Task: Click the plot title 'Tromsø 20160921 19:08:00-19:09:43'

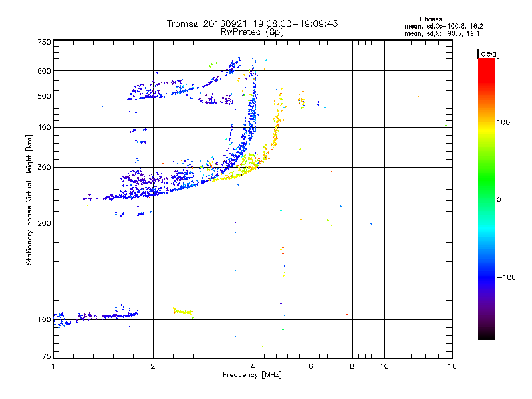Action: (252, 23)
